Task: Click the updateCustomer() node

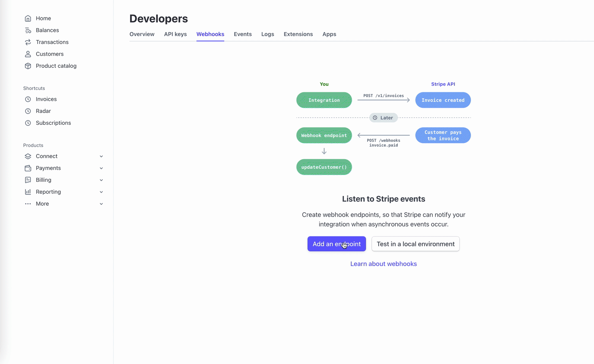Action: click(324, 167)
